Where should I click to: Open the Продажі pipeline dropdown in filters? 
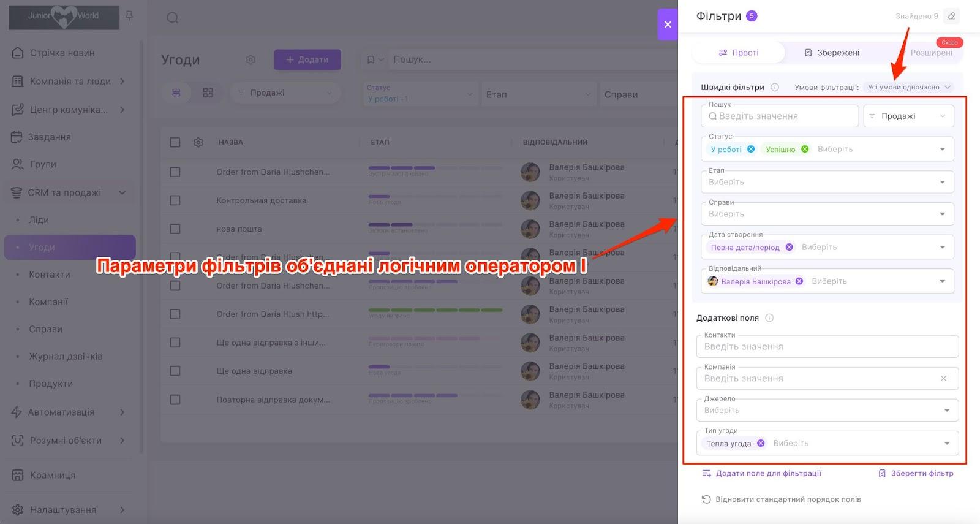point(908,116)
